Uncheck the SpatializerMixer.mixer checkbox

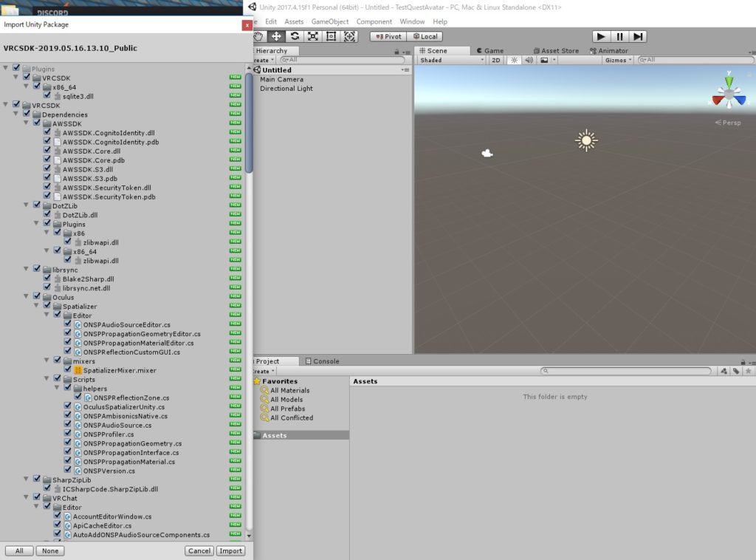coord(68,370)
